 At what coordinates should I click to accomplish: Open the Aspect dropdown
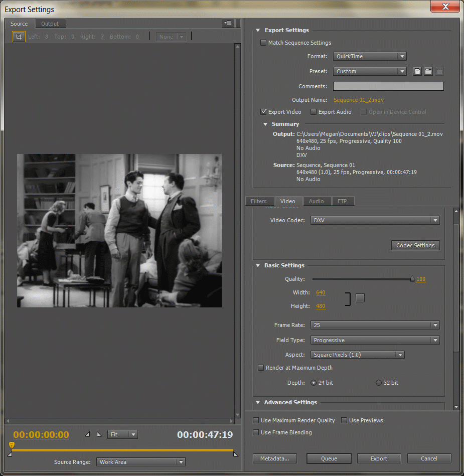point(358,355)
